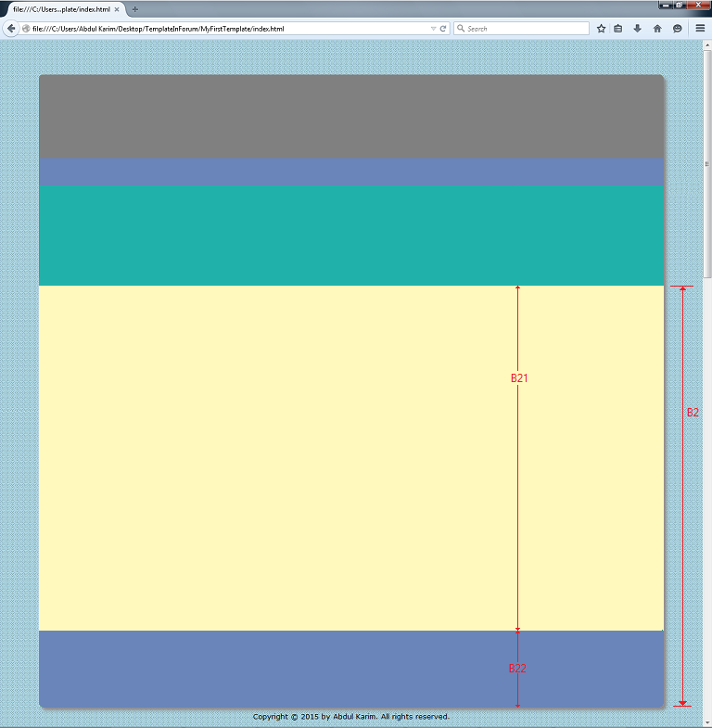Open the hamburger menu button

pyautogui.click(x=700, y=29)
